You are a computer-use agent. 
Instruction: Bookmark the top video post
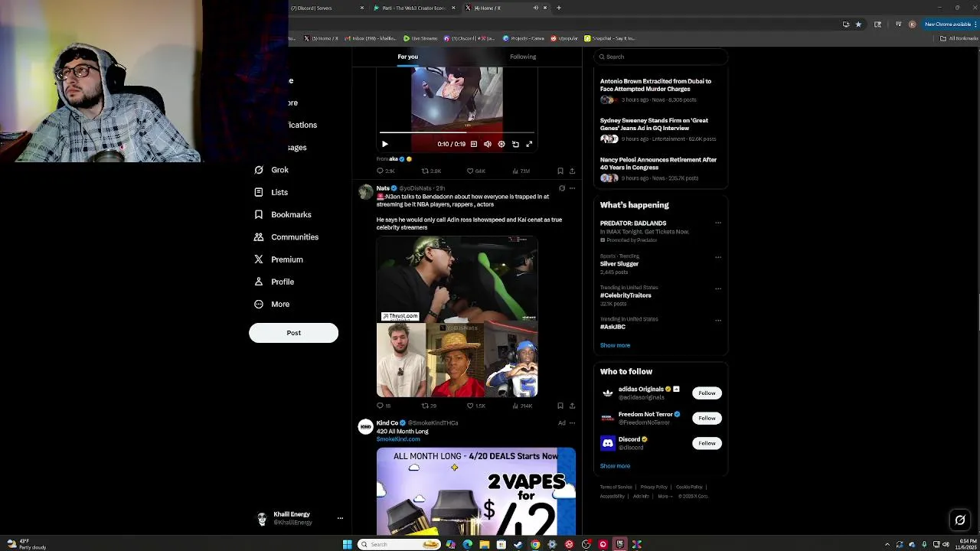pyautogui.click(x=560, y=171)
